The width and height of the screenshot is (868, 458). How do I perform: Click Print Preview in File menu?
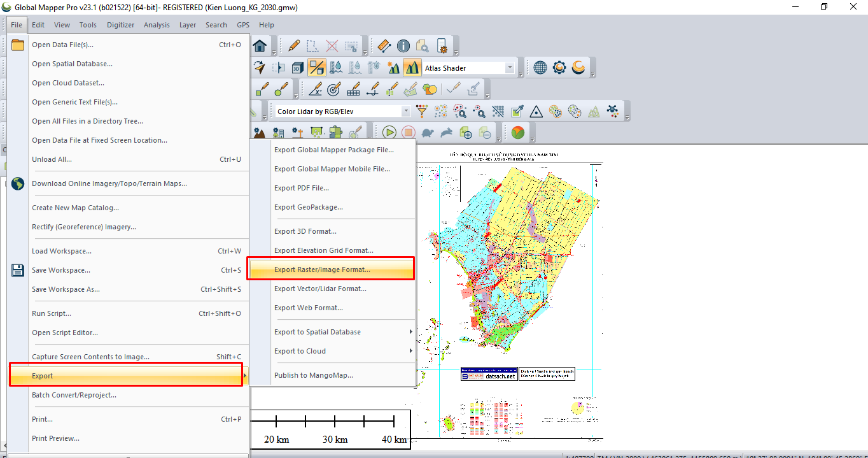click(55, 438)
